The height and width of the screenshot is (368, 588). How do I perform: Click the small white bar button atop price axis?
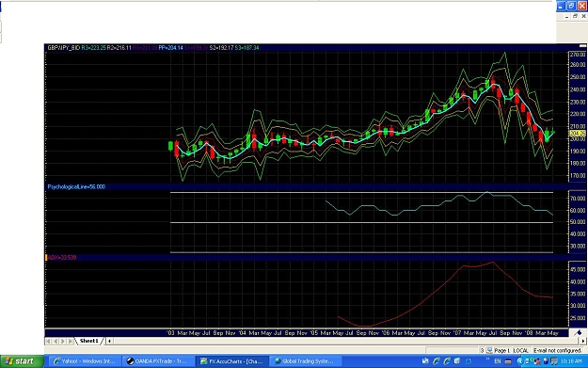[582, 46]
